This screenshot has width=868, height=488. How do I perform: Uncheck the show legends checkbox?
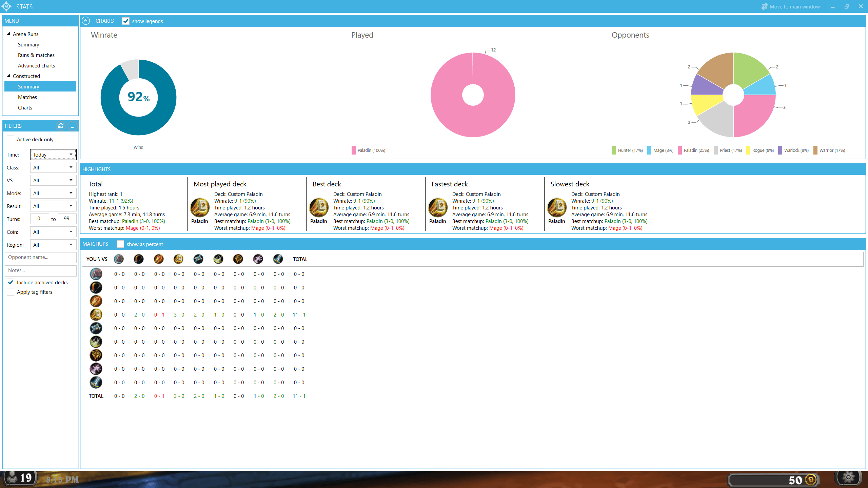126,21
